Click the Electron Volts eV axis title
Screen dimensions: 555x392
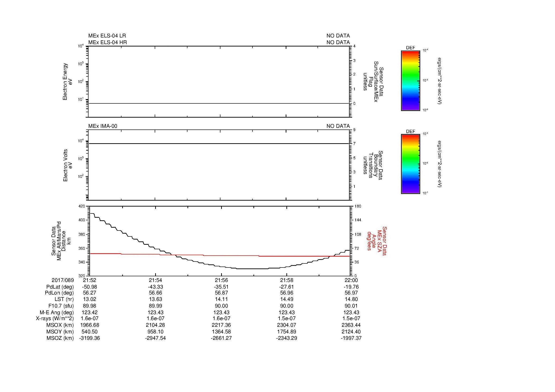pyautogui.click(x=68, y=165)
